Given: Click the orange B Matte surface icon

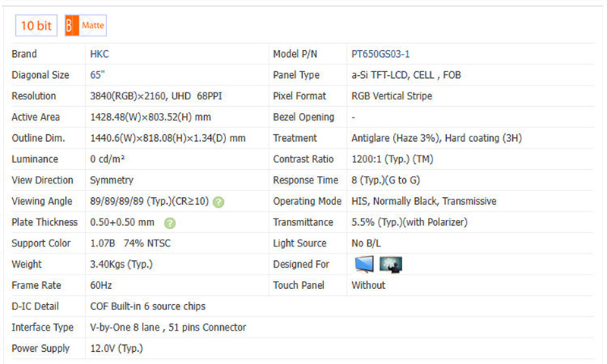Looking at the screenshot, I should point(71,26).
